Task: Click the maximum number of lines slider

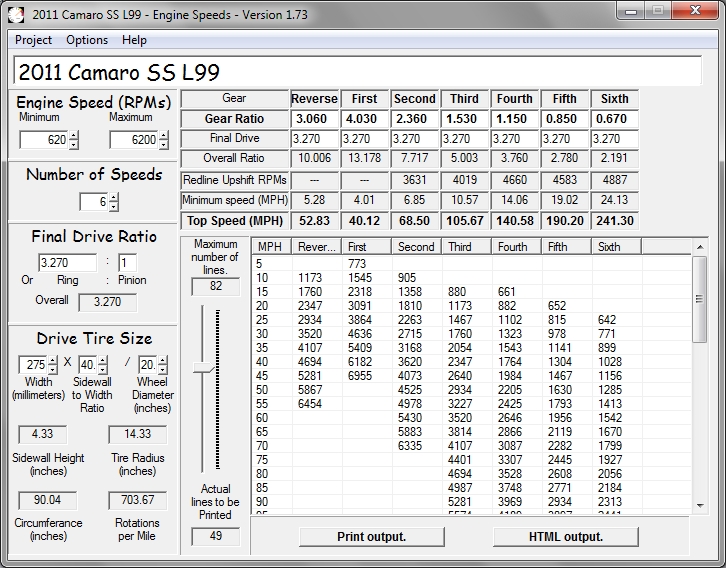Action: [205, 369]
